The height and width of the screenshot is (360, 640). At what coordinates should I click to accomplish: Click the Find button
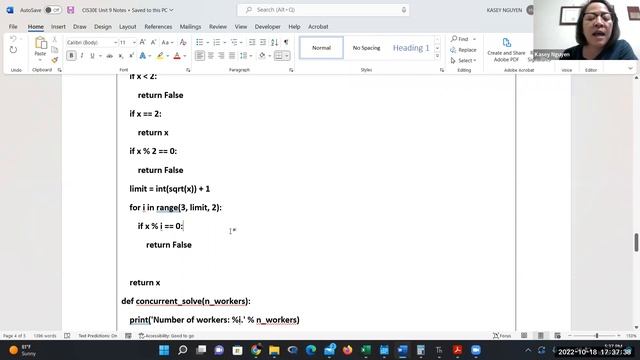460,39
